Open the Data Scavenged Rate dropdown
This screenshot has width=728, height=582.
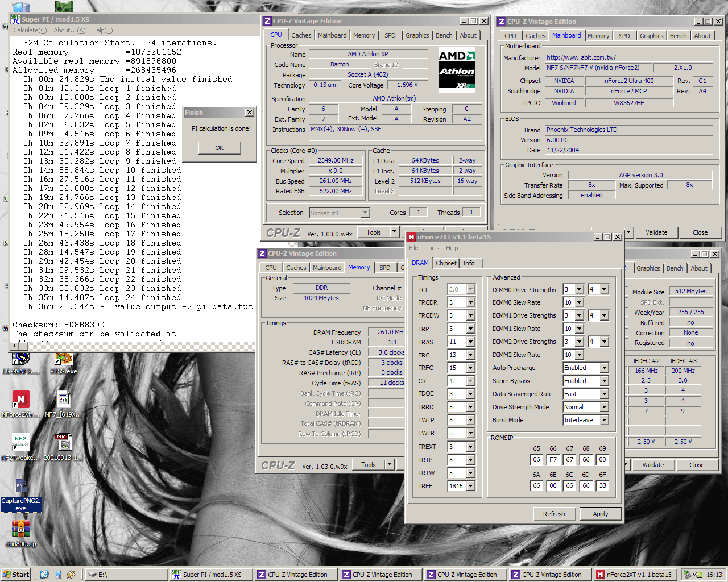click(x=604, y=394)
